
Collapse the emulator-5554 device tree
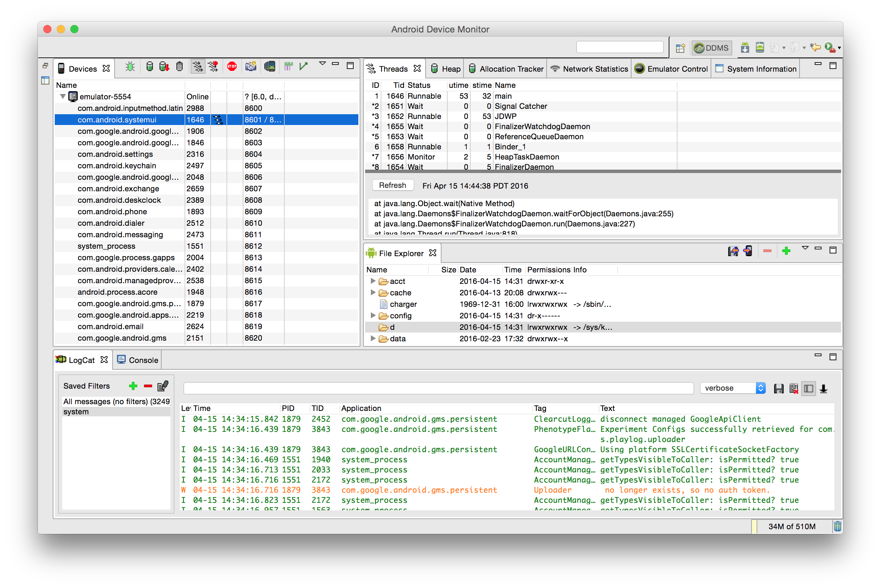tap(63, 96)
